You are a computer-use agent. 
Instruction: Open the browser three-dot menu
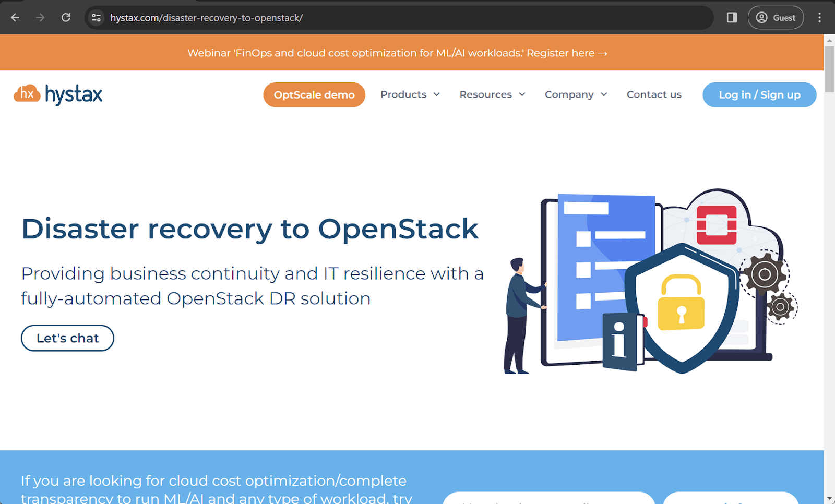tap(820, 17)
